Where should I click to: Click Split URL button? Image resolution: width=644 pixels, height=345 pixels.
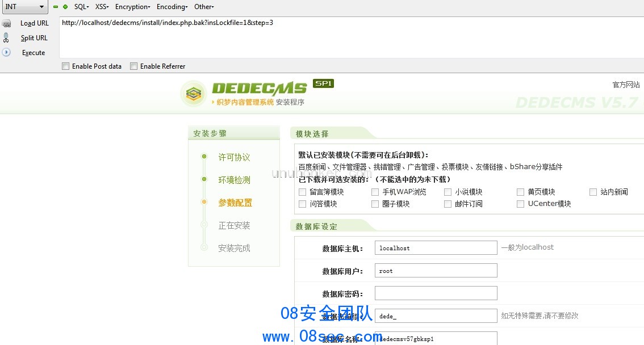click(34, 38)
